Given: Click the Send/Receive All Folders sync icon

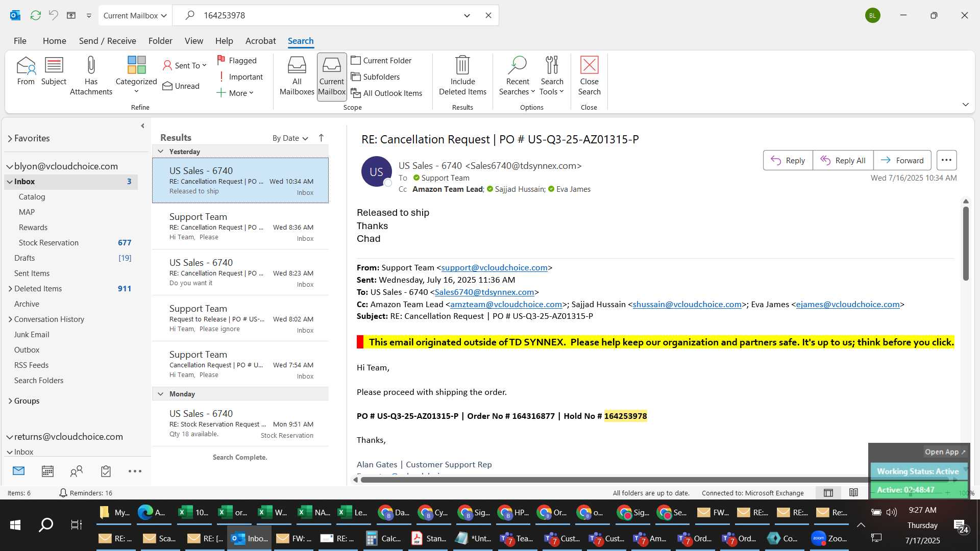Looking at the screenshot, I should pyautogui.click(x=35, y=15).
